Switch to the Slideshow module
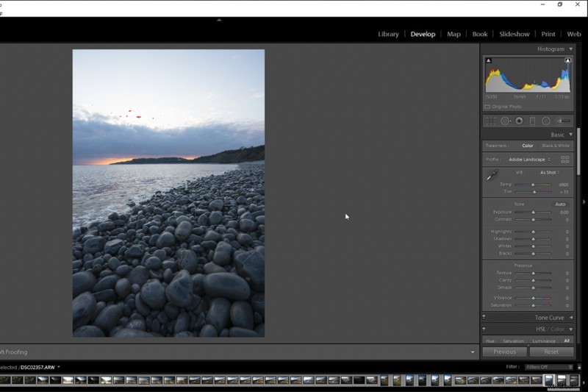The width and height of the screenshot is (588, 392). click(514, 34)
